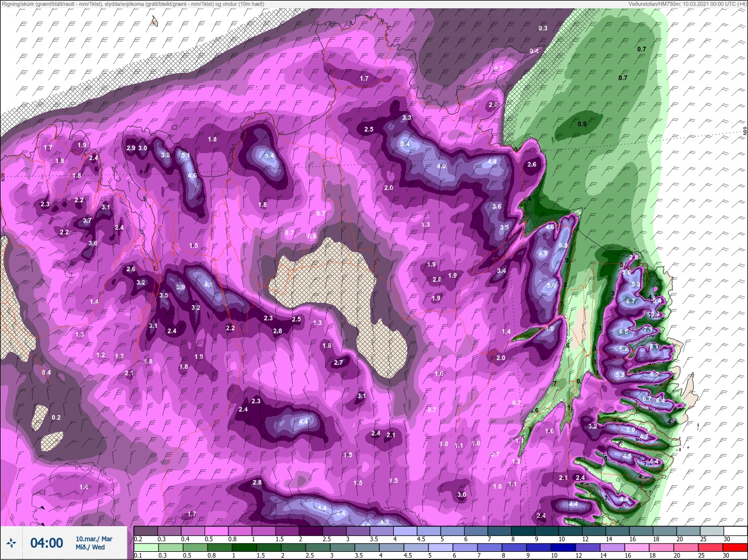Click the 6.8 precipitation value label
Viewport: 748px width, 560px height.
pos(624,332)
